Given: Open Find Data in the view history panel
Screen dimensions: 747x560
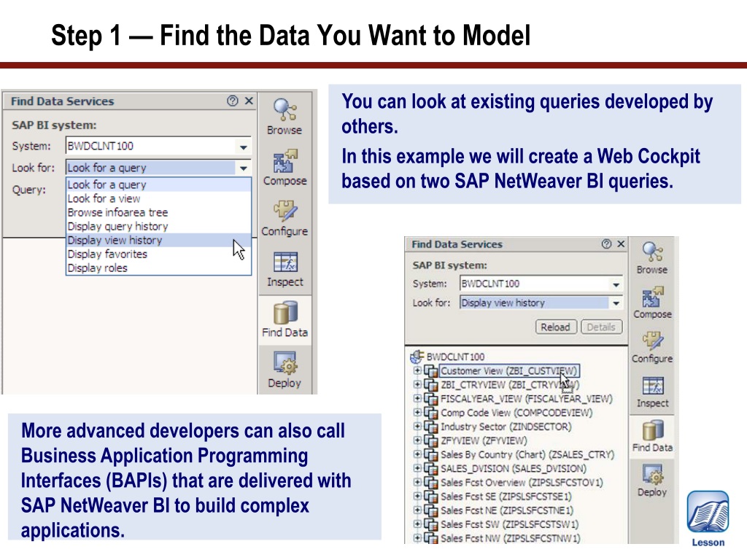Looking at the screenshot, I should coord(652,435).
